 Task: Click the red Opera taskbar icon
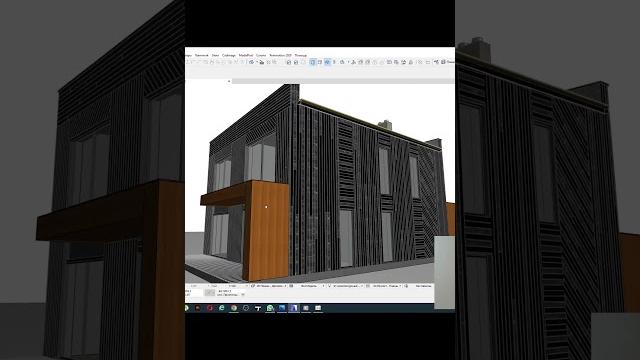pos(210,308)
